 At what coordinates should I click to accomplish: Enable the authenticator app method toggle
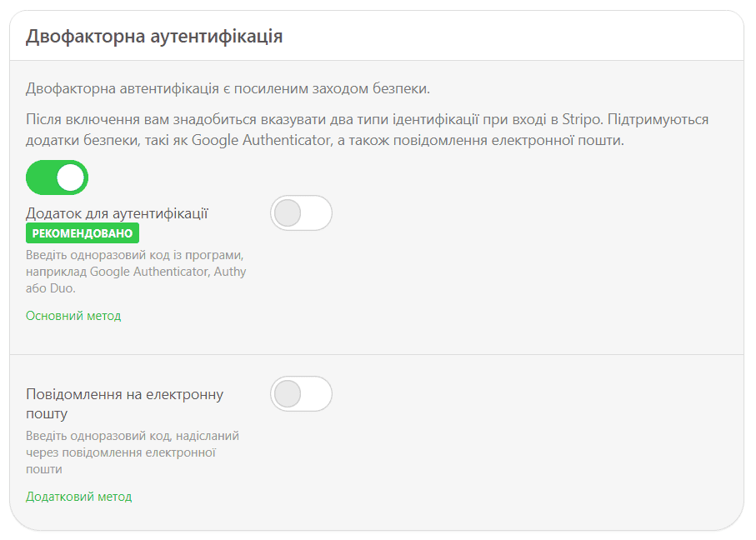pos(302,213)
